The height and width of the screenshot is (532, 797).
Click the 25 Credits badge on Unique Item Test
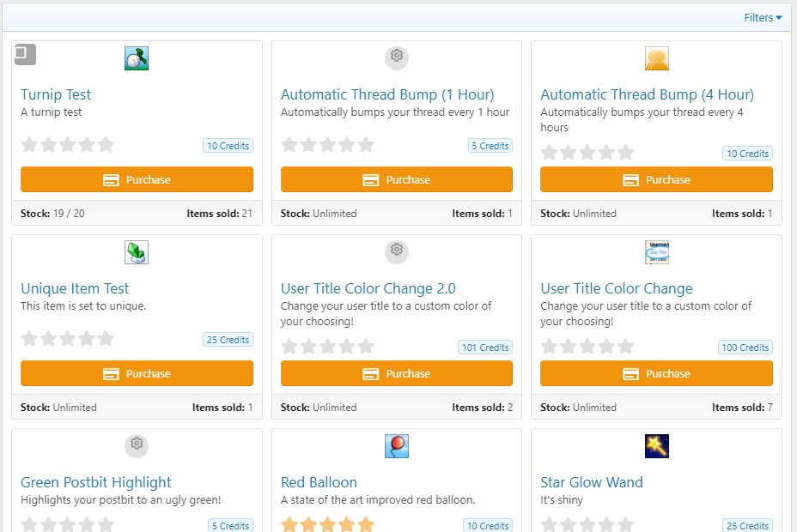228,340
